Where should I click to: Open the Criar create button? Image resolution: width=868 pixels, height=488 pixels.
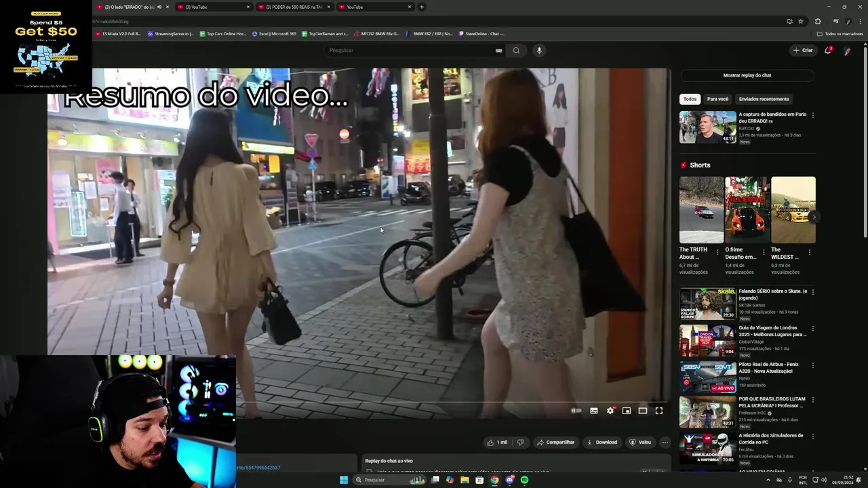(x=803, y=50)
